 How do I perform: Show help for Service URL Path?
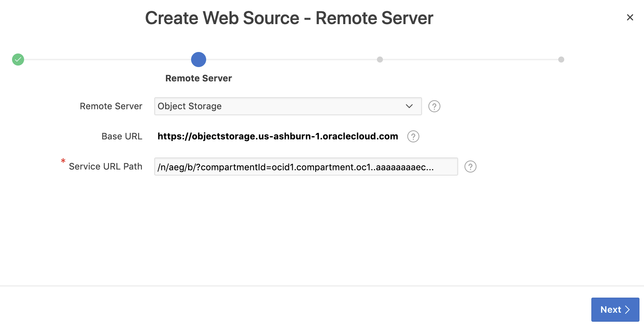tap(470, 167)
